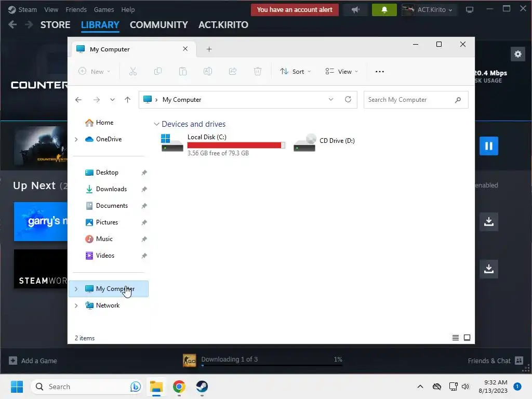
Task: Select CD Drive (D:)
Action: (x=324, y=142)
